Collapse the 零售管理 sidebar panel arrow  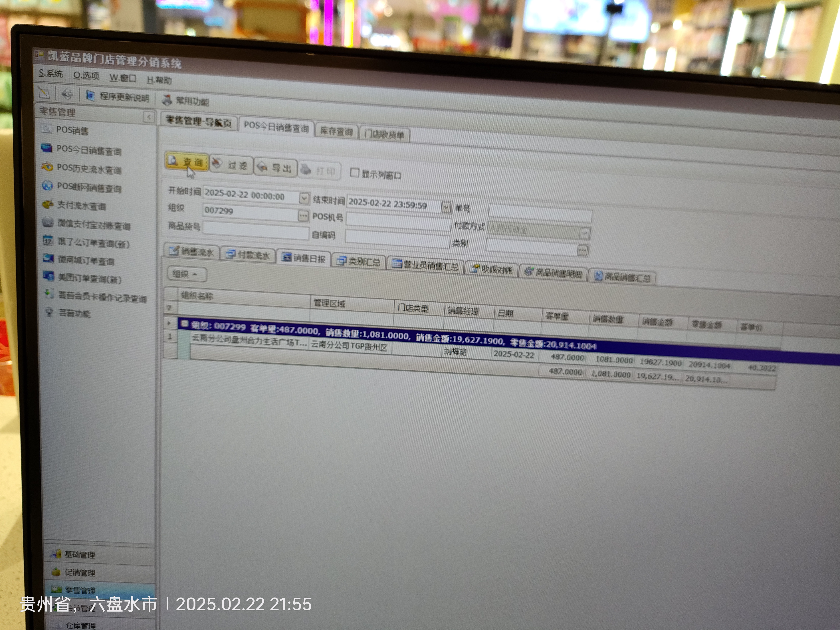coord(149,117)
